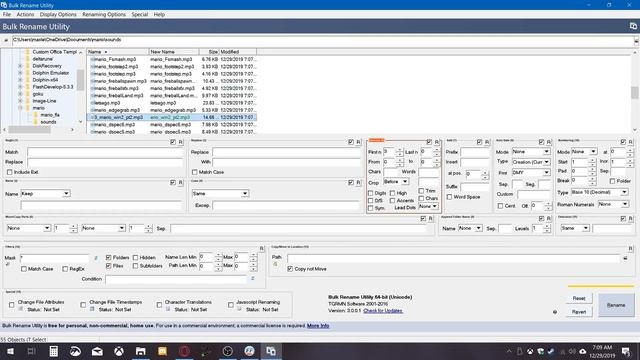This screenshot has width=640, height=360.
Task: Open the Display Options menu
Action: pyautogui.click(x=58, y=14)
